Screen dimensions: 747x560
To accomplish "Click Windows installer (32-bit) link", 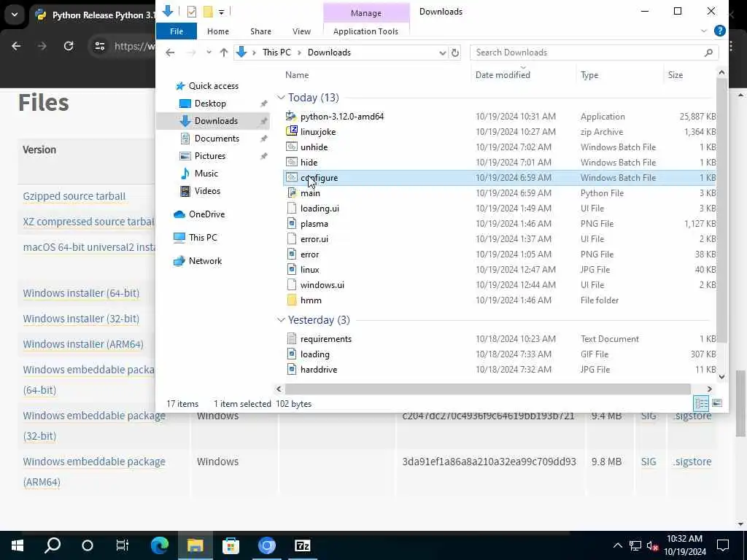I will click(81, 319).
